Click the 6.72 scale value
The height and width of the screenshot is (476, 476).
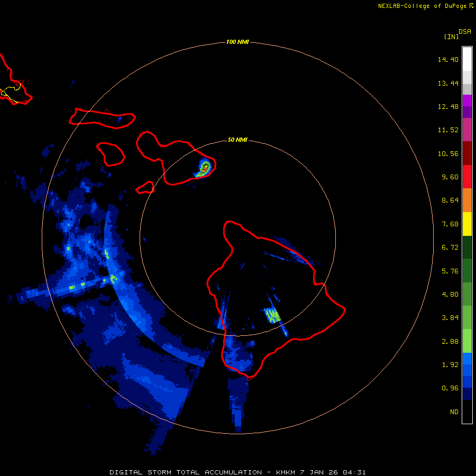[450, 248]
